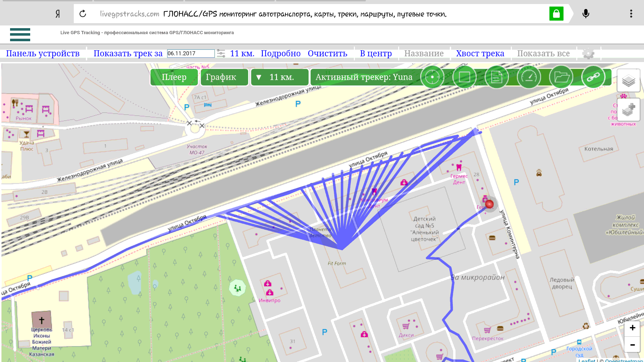
Task: Click add layer plus icon
Action: coord(629,109)
